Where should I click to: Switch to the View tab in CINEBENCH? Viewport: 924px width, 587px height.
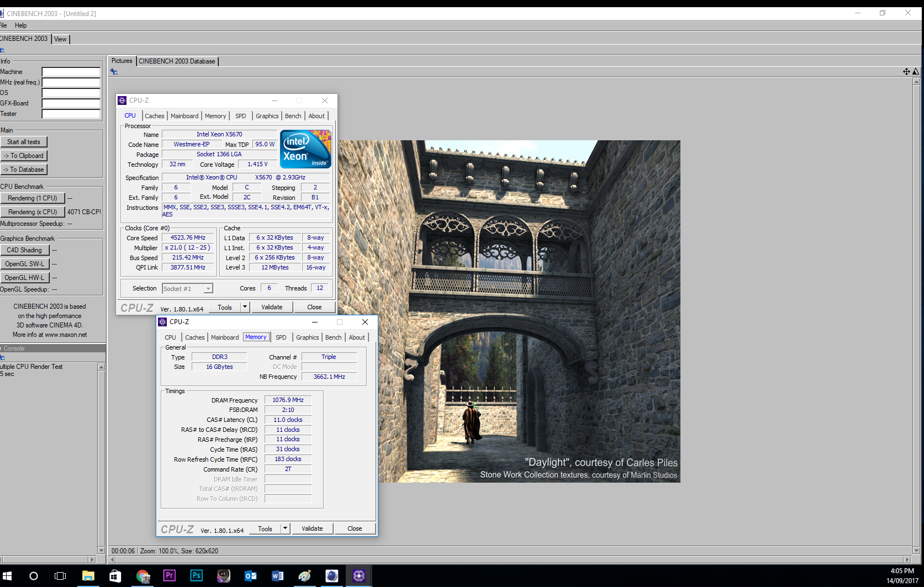tap(60, 39)
